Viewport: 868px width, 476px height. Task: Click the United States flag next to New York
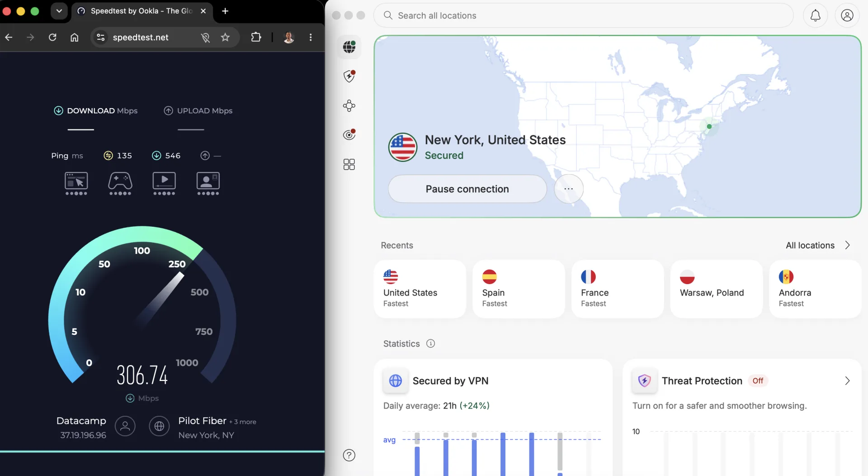pos(402,147)
